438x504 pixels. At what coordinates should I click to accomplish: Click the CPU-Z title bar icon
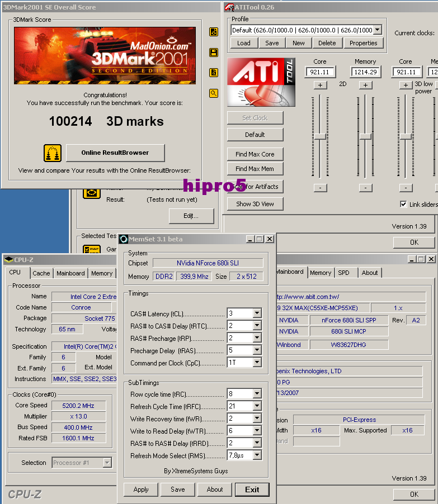[9, 259]
